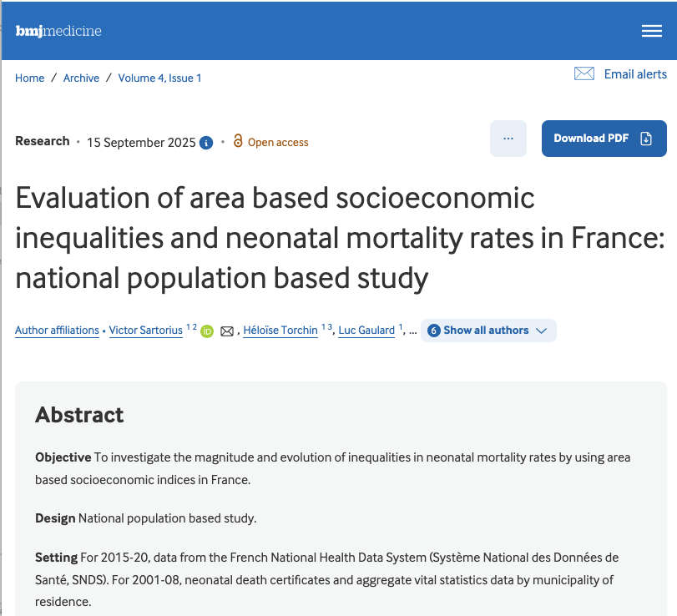Click the Download PDF button
677x616 pixels.
[604, 139]
